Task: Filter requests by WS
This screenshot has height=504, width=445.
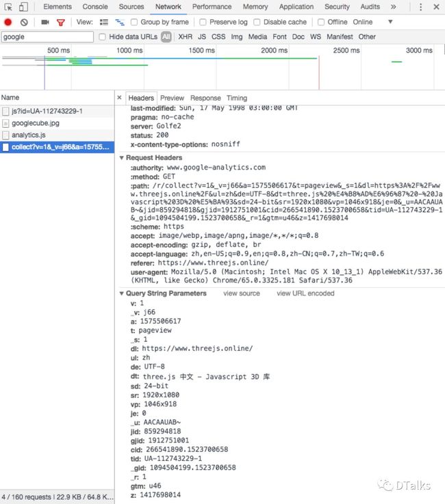Action: tap(316, 37)
